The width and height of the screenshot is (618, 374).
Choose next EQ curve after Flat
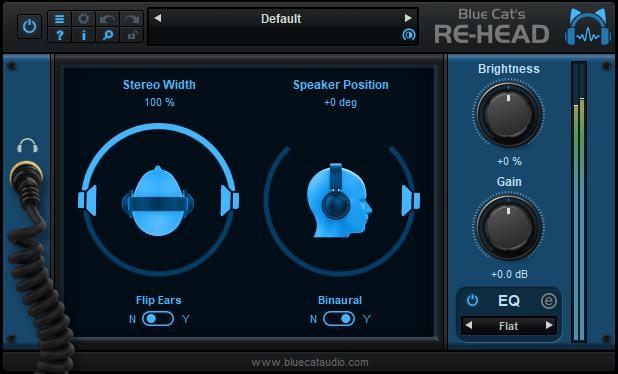pos(549,326)
